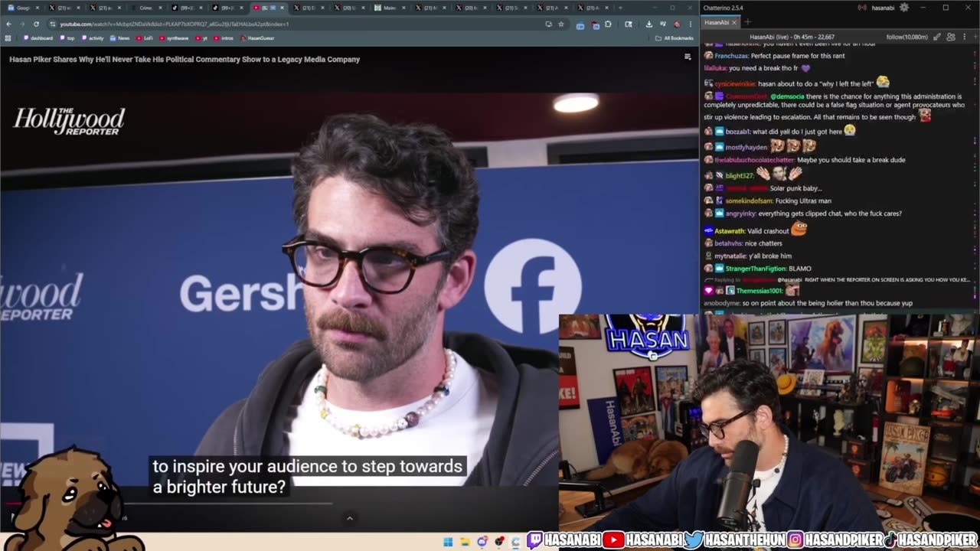
Task: Click username anobodyme in chat
Action: pyautogui.click(x=723, y=303)
